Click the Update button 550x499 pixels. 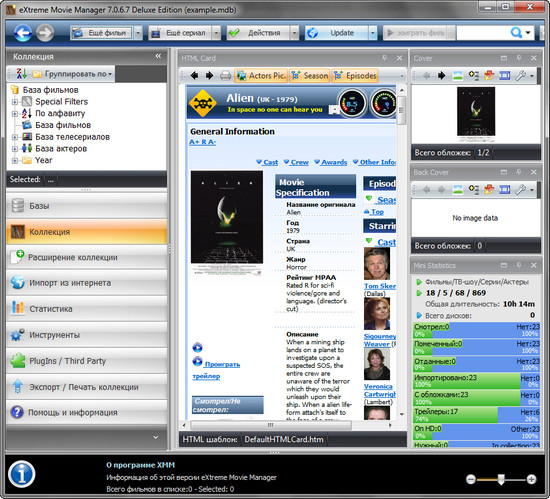pos(337,33)
